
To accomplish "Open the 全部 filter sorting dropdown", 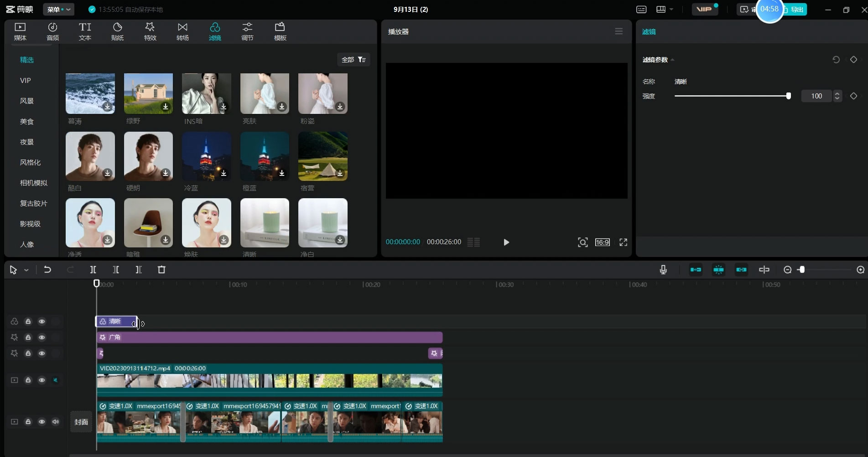I will [353, 60].
